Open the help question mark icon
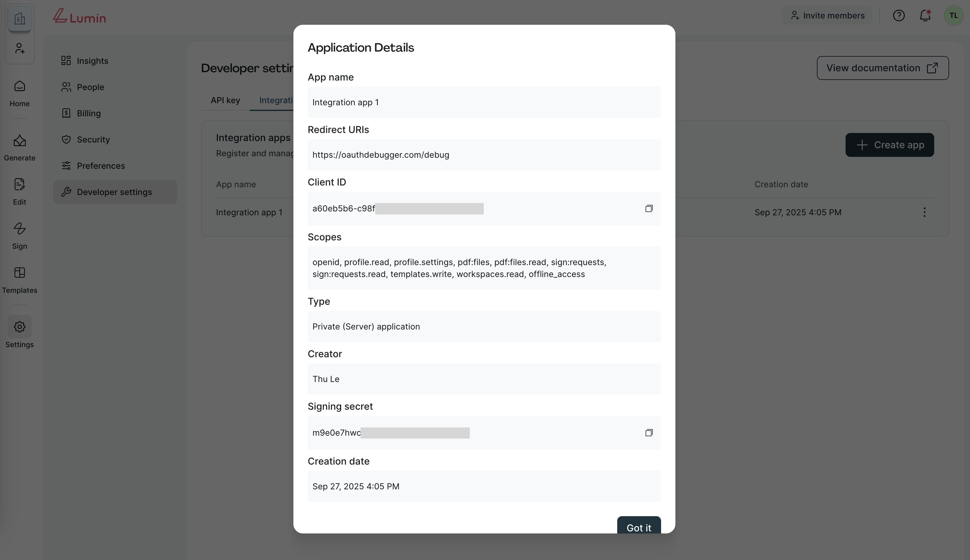This screenshot has height=560, width=970. (898, 16)
